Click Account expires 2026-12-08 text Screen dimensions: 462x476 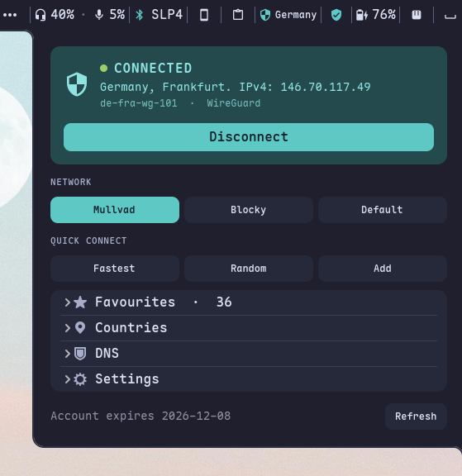(141, 416)
